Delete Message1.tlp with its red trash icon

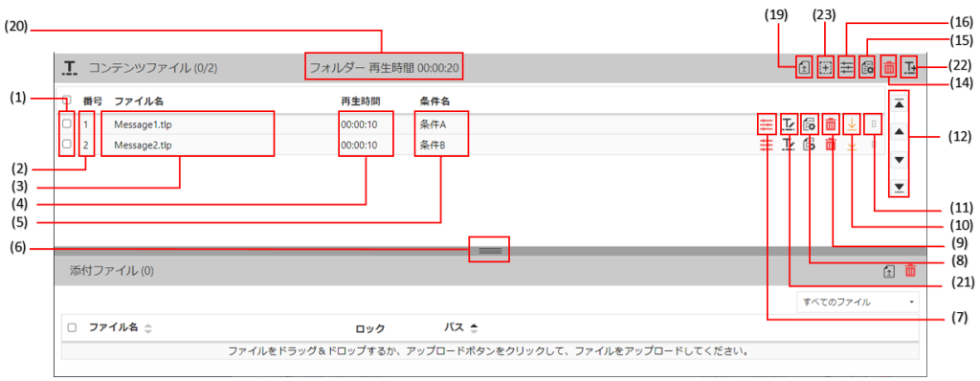click(x=831, y=123)
